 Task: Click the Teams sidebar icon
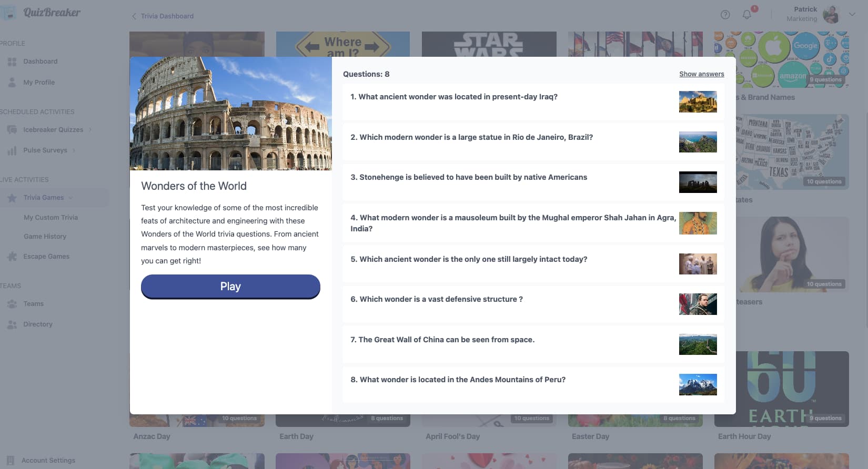click(12, 303)
